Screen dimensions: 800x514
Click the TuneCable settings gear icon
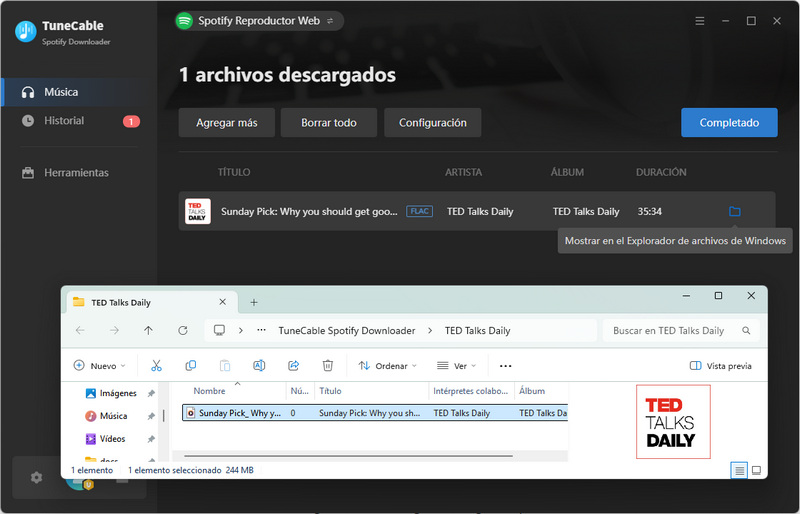(36, 478)
